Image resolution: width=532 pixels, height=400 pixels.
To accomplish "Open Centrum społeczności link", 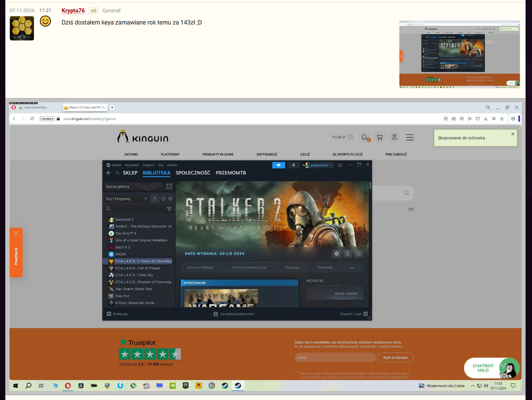I will click(x=249, y=267).
